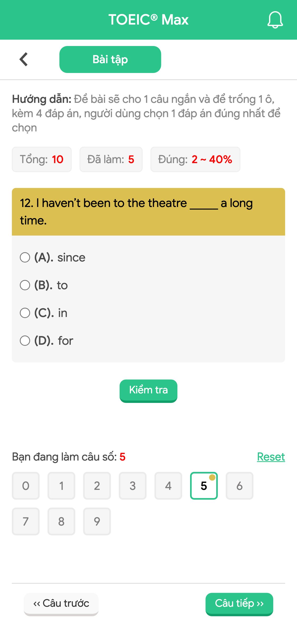Image resolution: width=297 pixels, height=644 pixels.
Task: Switch to question 1
Action: pos(61,486)
